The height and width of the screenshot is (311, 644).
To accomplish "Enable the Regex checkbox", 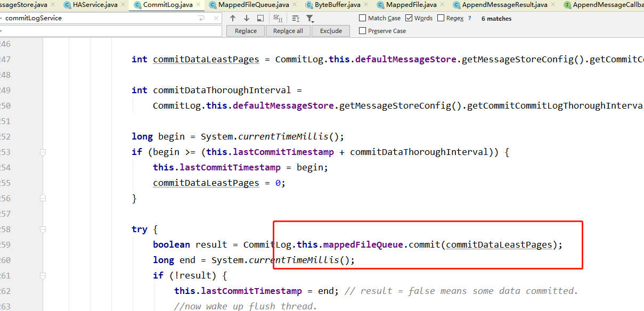I will click(441, 18).
